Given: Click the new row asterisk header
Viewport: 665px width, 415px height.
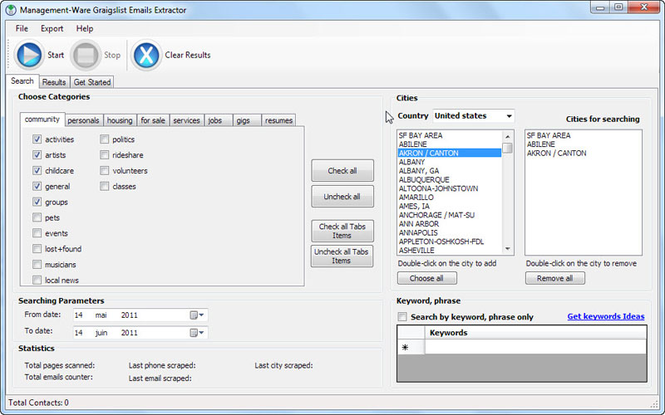Looking at the screenshot, I should (x=411, y=347).
